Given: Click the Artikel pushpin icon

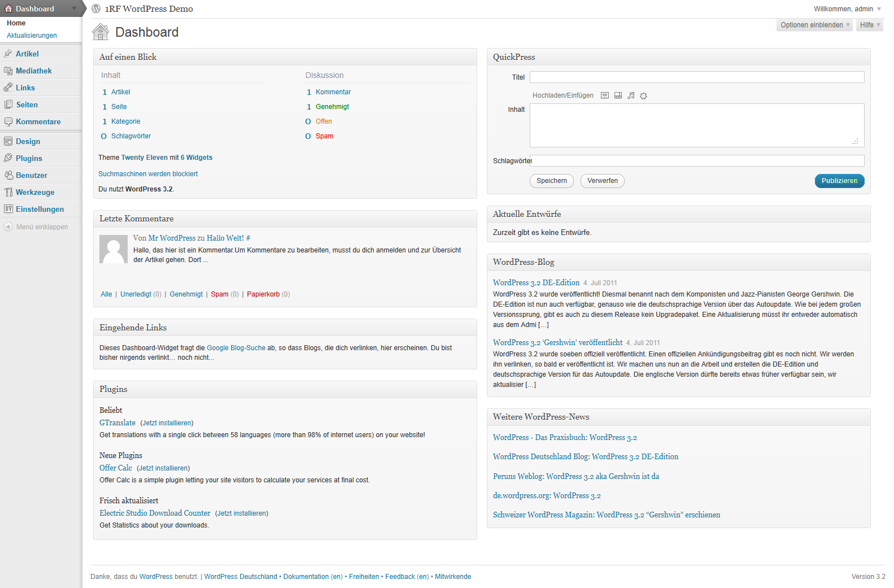Looking at the screenshot, I should pyautogui.click(x=8, y=54).
